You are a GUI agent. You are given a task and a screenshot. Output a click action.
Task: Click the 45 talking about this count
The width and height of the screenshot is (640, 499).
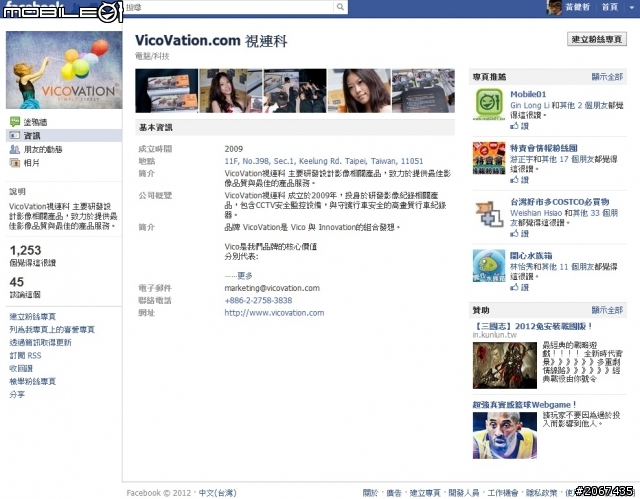[x=17, y=282]
